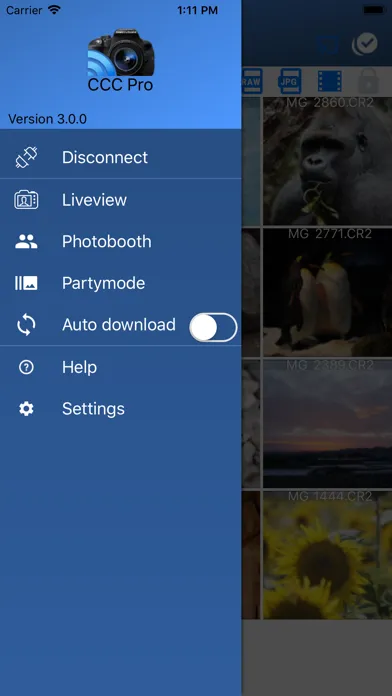Open the penguins photo MG_2771.CR2
Screen dimensions: 392x696
(x=328, y=292)
